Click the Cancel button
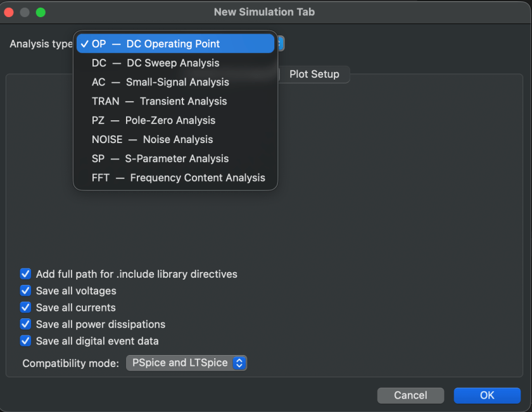 [410, 396]
